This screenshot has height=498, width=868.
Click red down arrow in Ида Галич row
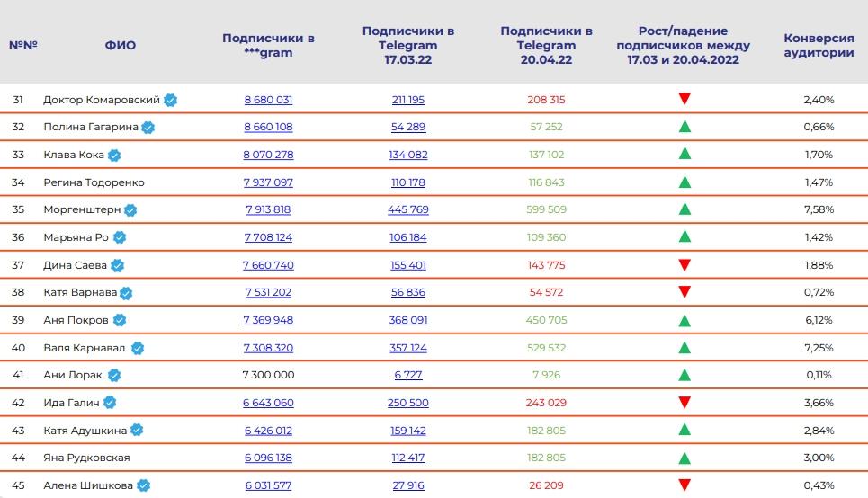[x=685, y=403]
